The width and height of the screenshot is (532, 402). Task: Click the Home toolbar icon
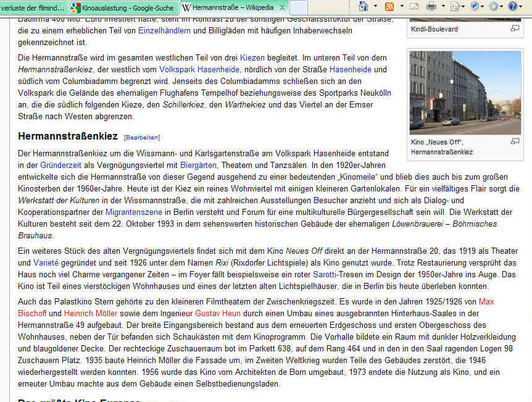coord(364,6)
